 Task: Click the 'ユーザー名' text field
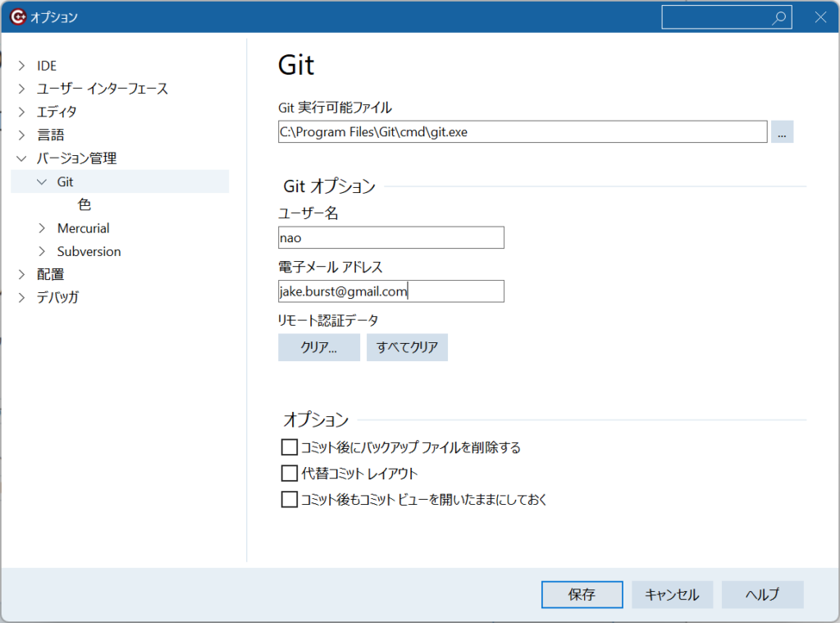[390, 238]
